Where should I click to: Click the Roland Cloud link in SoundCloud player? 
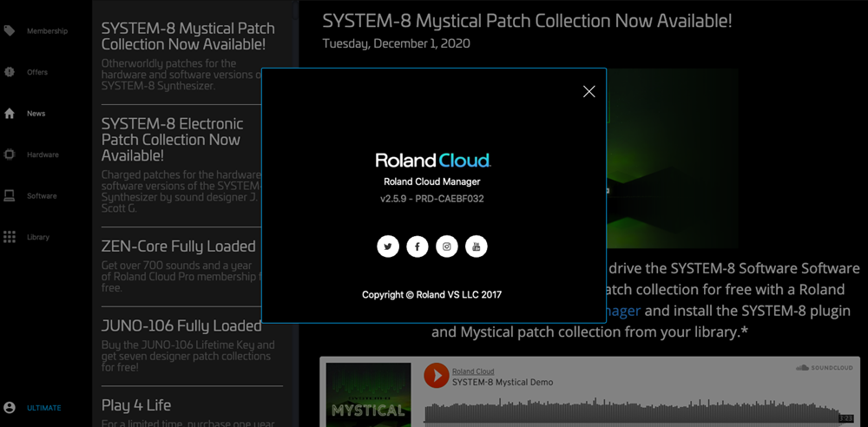[x=473, y=371]
